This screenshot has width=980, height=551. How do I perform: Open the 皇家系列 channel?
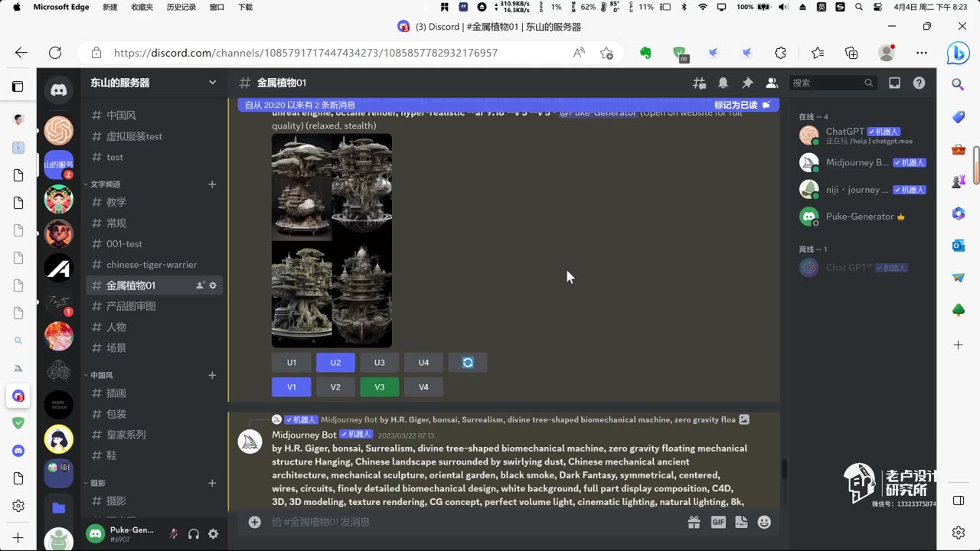click(x=154, y=434)
